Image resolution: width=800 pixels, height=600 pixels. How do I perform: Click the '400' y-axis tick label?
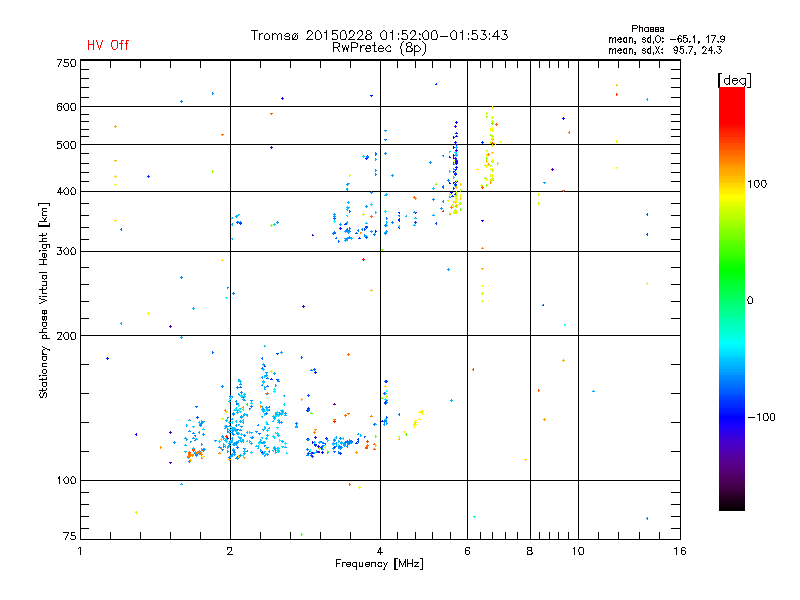tap(66, 192)
